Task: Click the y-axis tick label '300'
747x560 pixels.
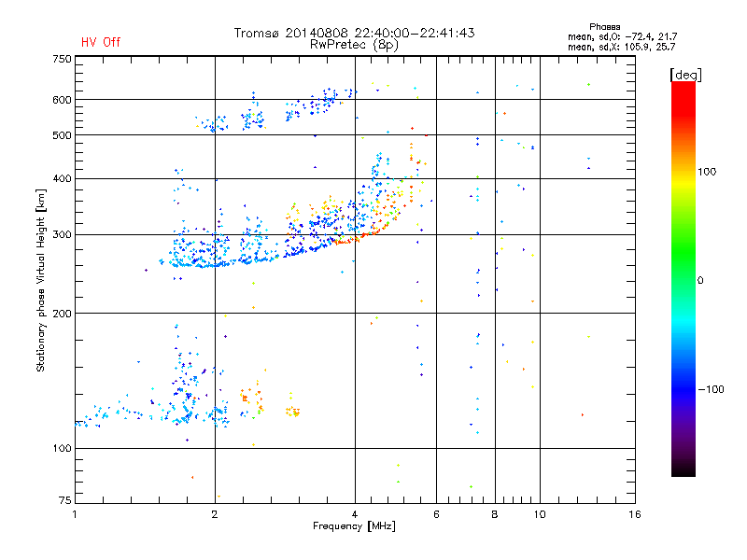Action: click(62, 235)
